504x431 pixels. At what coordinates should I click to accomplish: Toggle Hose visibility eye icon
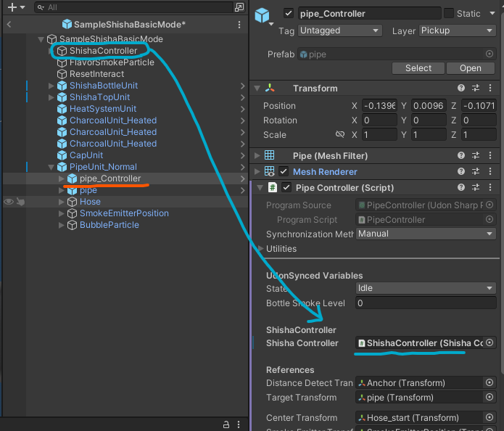tap(9, 202)
